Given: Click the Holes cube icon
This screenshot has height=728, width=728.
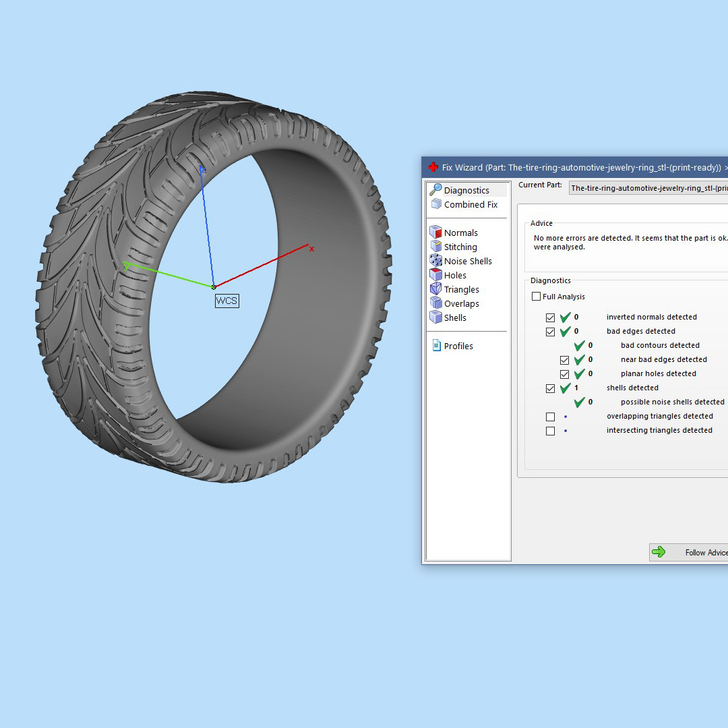Looking at the screenshot, I should [x=435, y=275].
